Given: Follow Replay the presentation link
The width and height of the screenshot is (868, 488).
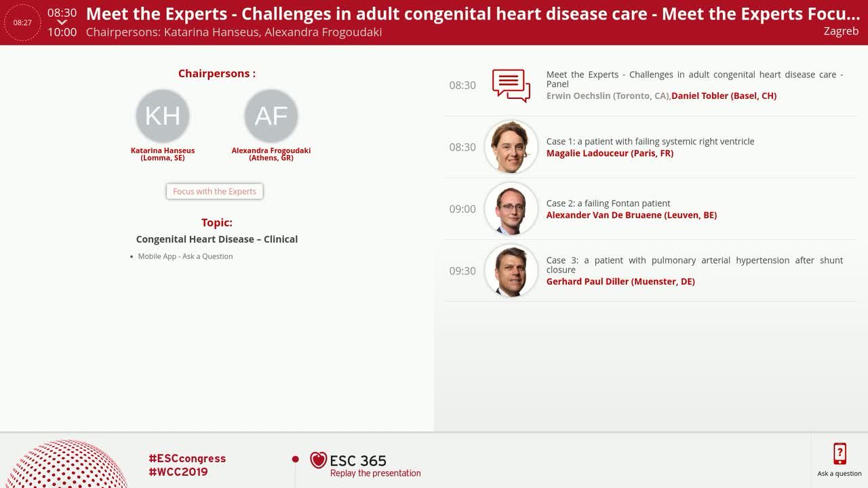Looking at the screenshot, I should (375, 473).
